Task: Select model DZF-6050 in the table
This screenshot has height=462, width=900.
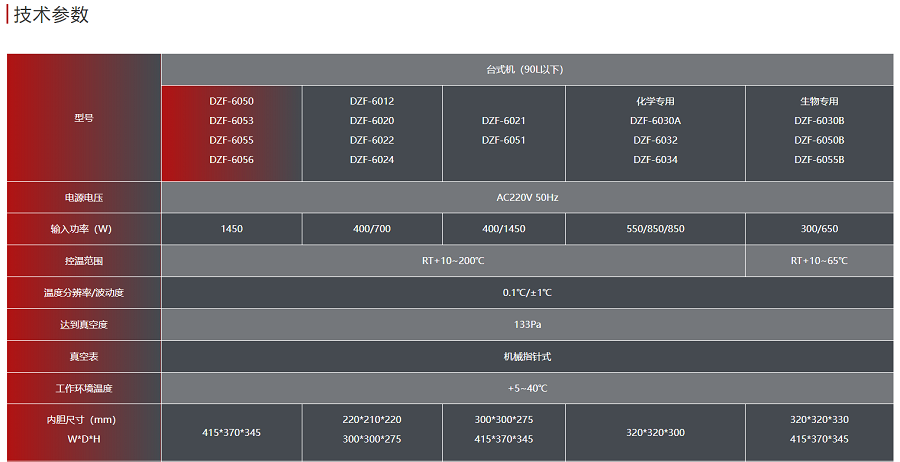Action: click(x=231, y=101)
